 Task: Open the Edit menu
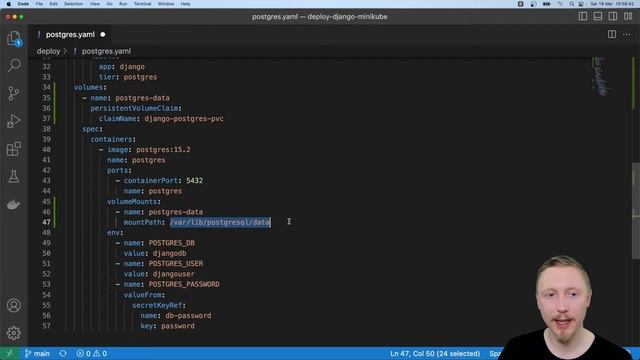(53, 4)
